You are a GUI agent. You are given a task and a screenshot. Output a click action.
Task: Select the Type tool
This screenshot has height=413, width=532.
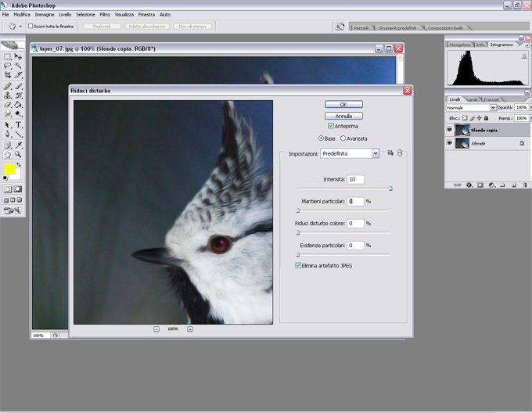coord(18,125)
